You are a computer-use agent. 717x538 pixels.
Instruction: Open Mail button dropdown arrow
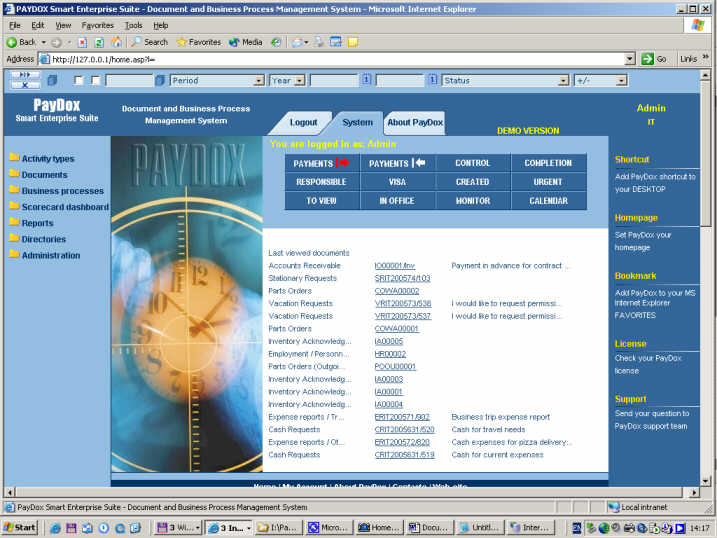coord(306,43)
